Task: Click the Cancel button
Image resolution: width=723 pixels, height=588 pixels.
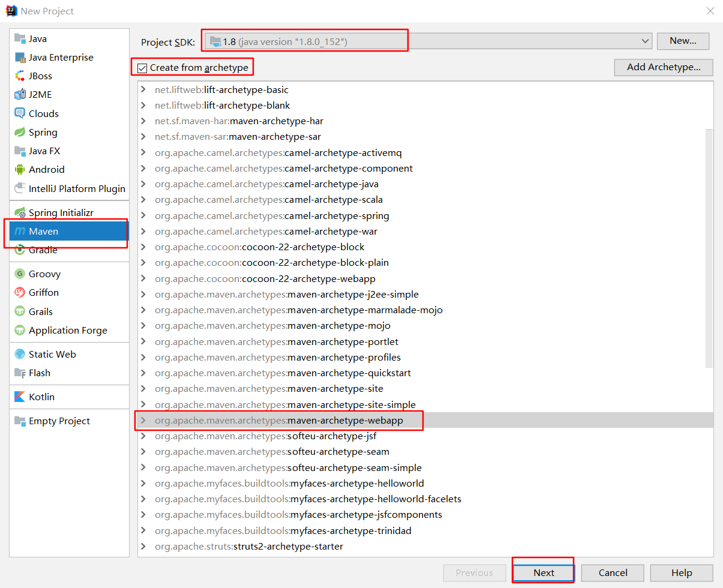Action: click(x=613, y=572)
